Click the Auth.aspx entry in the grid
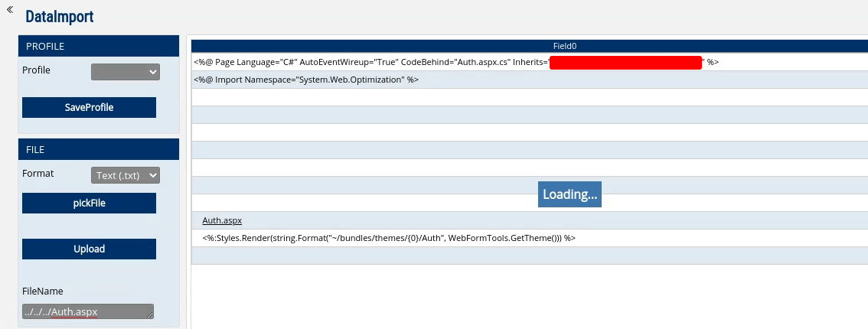 coord(222,220)
